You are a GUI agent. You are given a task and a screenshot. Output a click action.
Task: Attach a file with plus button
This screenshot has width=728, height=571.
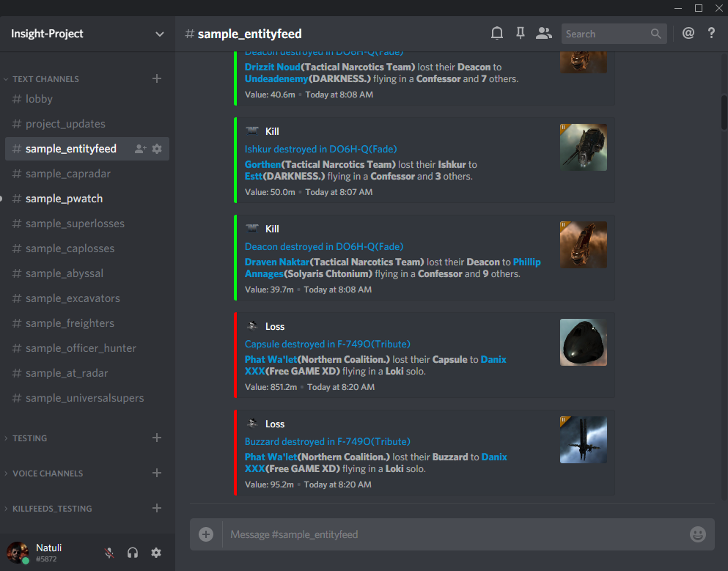[206, 534]
